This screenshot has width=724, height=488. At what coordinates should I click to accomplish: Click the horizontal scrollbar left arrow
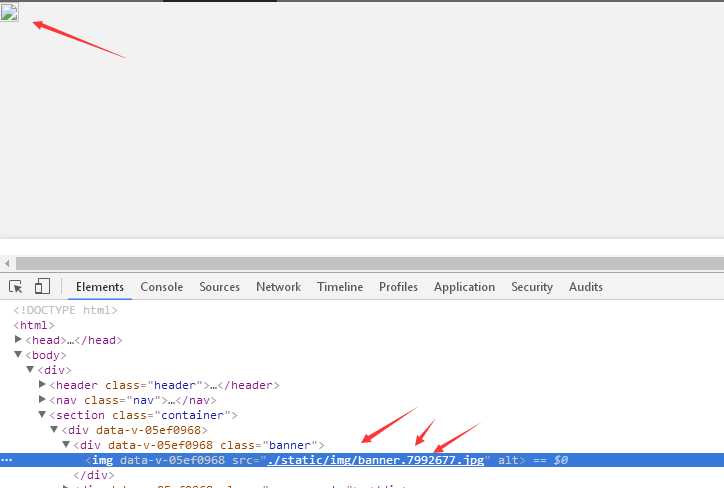[x=7, y=264]
